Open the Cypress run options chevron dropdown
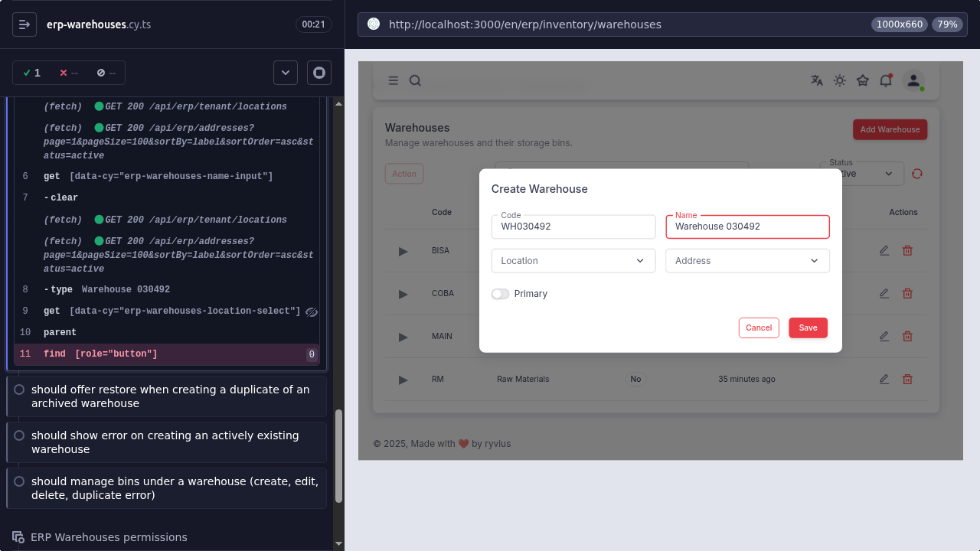 (286, 73)
